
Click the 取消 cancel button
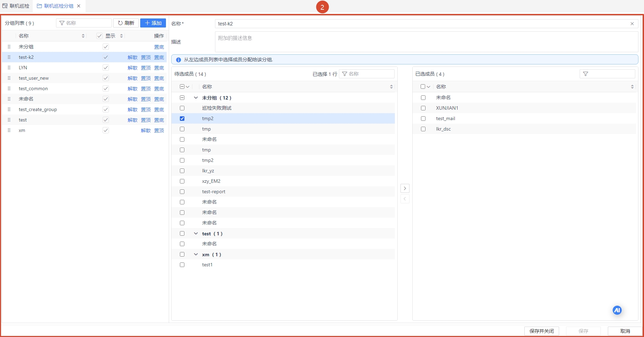click(x=625, y=331)
